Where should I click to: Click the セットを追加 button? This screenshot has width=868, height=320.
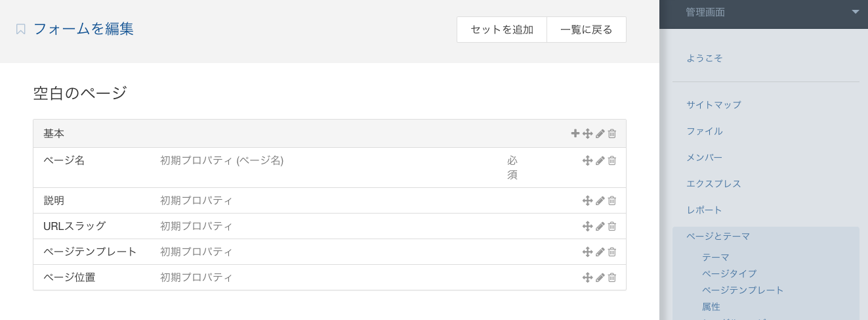pos(502,30)
